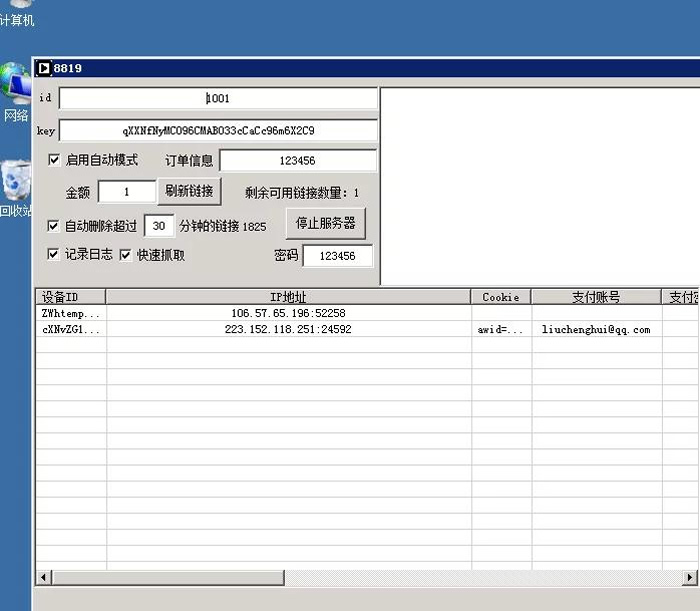Click the key text field

(218, 131)
